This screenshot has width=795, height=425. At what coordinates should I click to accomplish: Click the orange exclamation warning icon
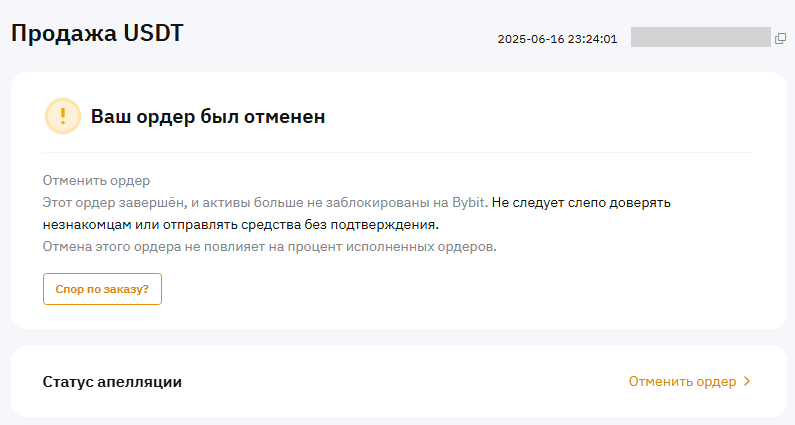[x=63, y=116]
